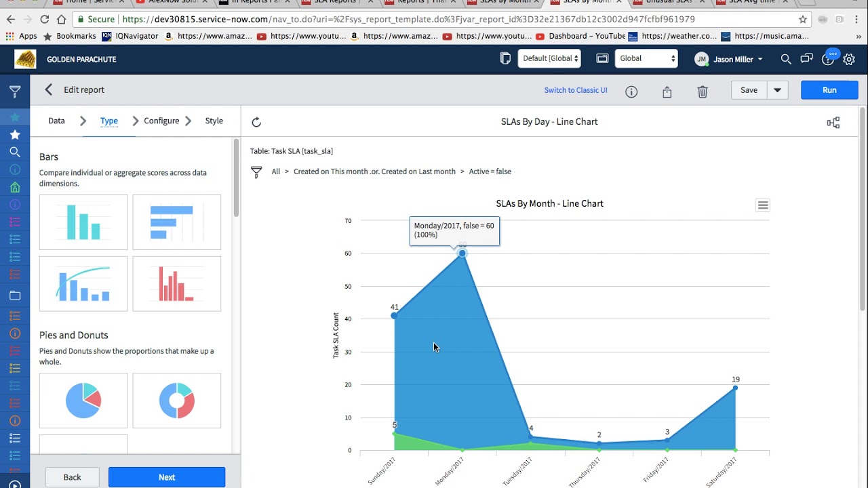Click the Monday/2017 data point at 60
The image size is (868, 488).
[x=462, y=253]
